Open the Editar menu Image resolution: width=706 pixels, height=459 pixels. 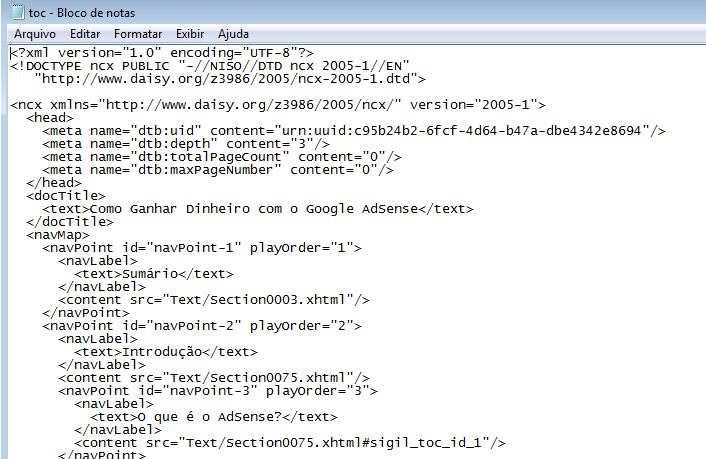85,34
